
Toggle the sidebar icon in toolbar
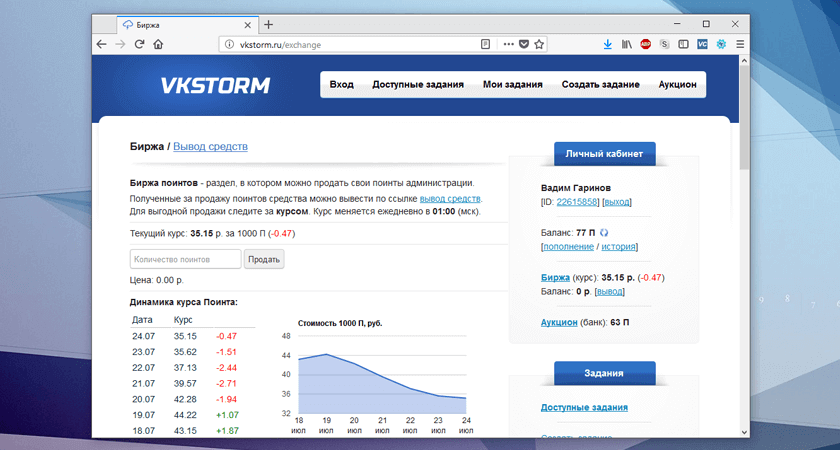pyautogui.click(x=683, y=44)
